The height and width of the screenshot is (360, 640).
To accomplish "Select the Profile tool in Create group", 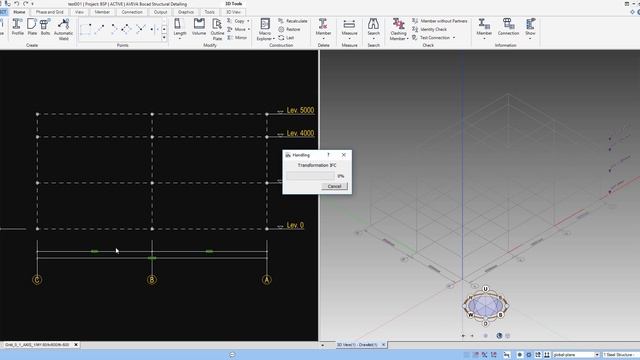I will pyautogui.click(x=18, y=27).
